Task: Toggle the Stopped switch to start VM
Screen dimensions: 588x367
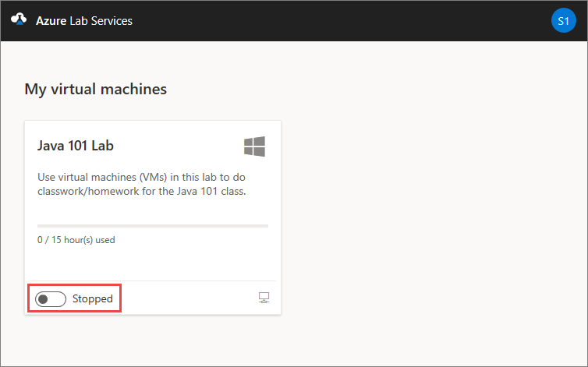Action: (51, 298)
